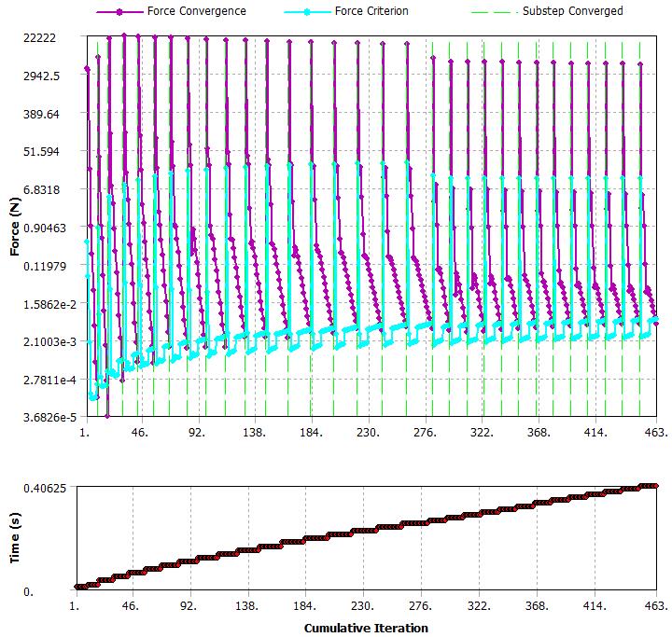Image resolution: width=672 pixels, height=637 pixels.
Task: Click the 6.8318 force axis label
Action: pyautogui.click(x=41, y=189)
